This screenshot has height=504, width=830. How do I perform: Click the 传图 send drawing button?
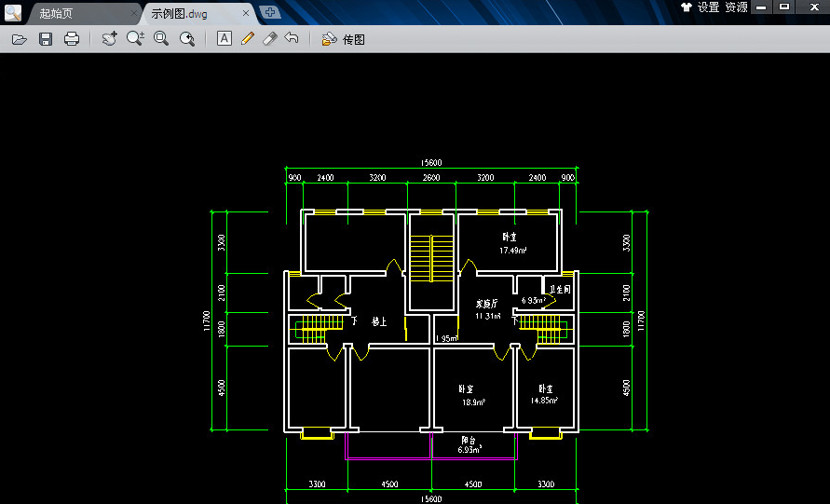[x=343, y=39]
